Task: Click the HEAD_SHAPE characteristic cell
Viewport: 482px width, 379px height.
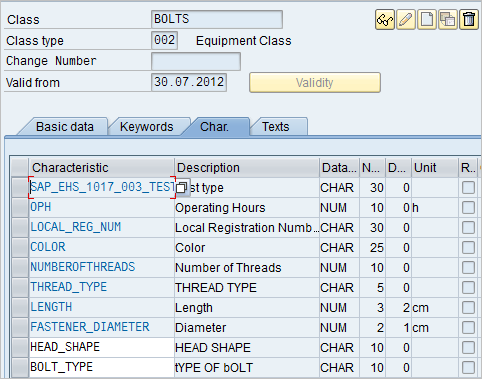Action: [102, 347]
